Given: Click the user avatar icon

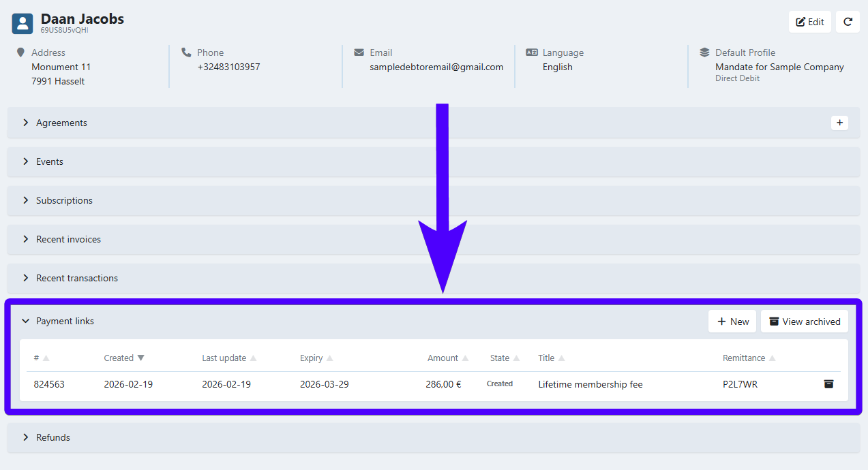Looking at the screenshot, I should coord(23,24).
